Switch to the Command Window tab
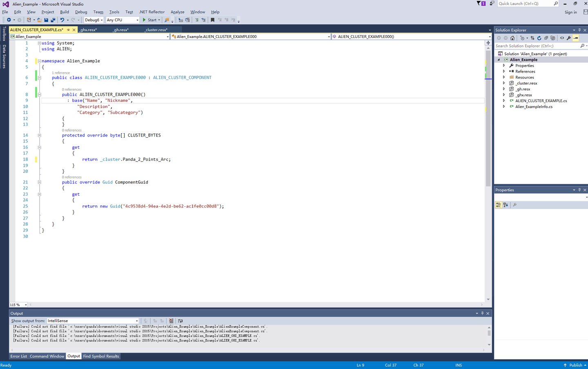 47,356
